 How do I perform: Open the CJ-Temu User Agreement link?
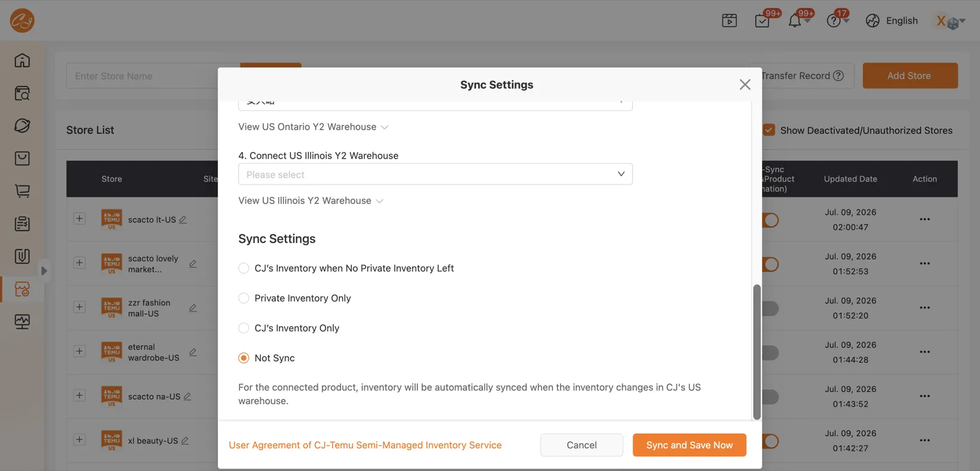(x=365, y=445)
